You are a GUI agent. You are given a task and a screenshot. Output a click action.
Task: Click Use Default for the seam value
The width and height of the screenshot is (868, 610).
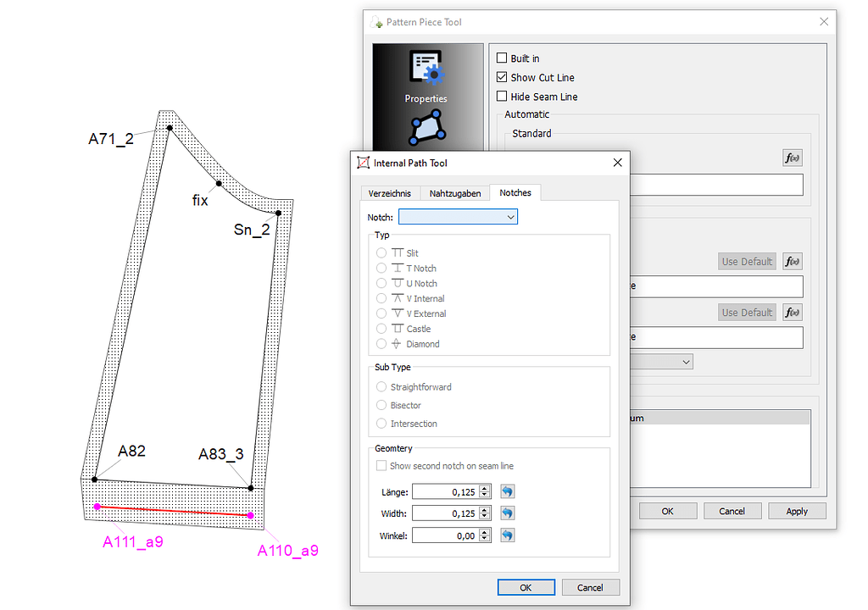(747, 261)
